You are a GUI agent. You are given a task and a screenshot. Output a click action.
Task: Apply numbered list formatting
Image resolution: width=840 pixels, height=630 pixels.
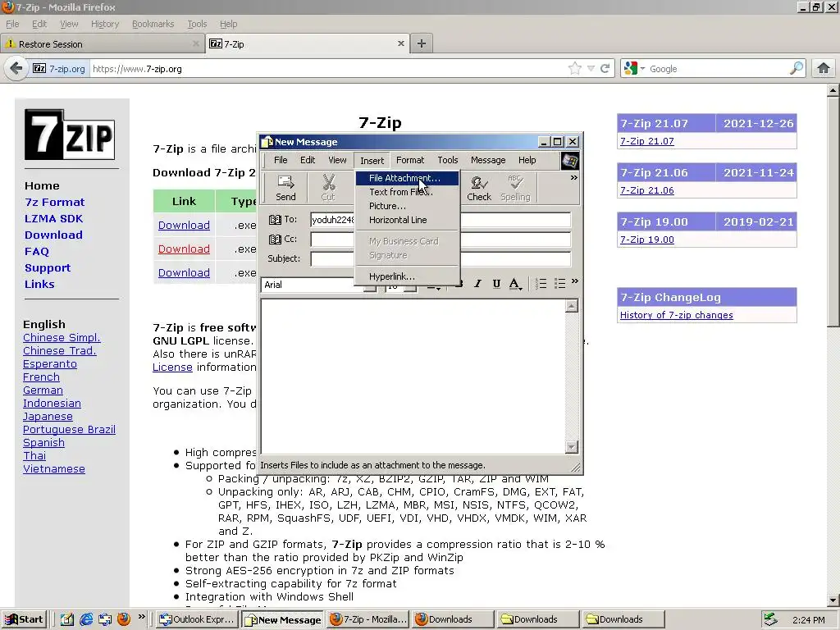[541, 284]
